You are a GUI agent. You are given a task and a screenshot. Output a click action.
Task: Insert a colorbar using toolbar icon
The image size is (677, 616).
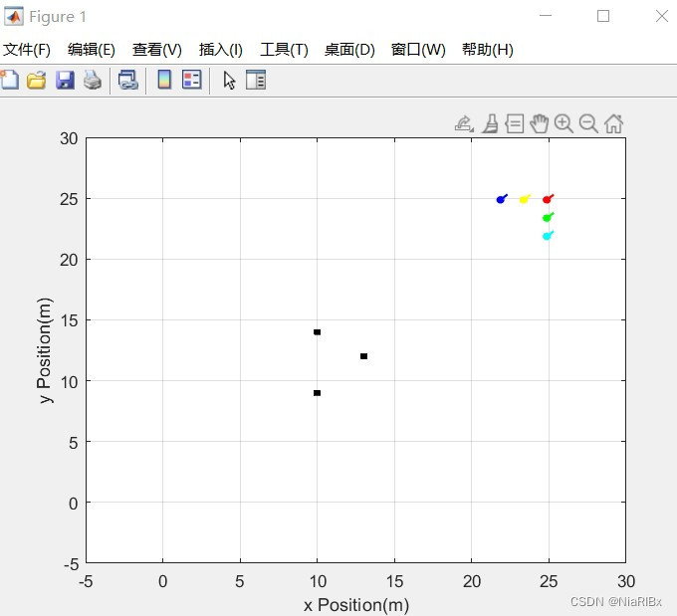(x=164, y=80)
